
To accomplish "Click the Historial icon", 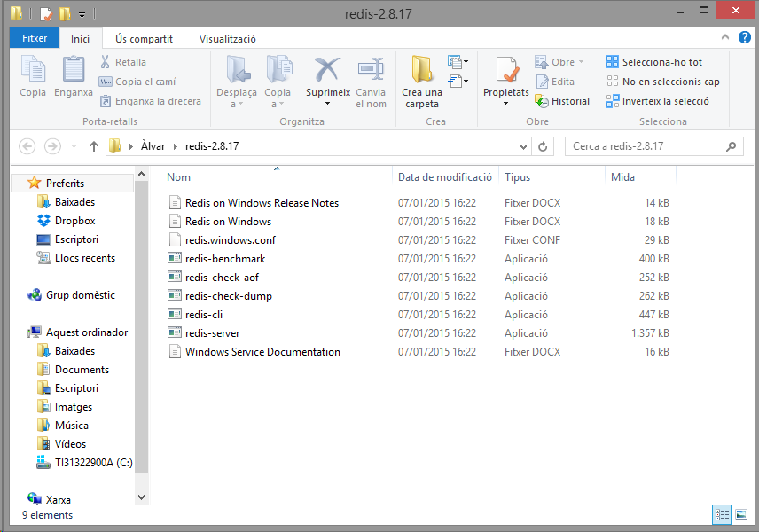I will [x=542, y=101].
